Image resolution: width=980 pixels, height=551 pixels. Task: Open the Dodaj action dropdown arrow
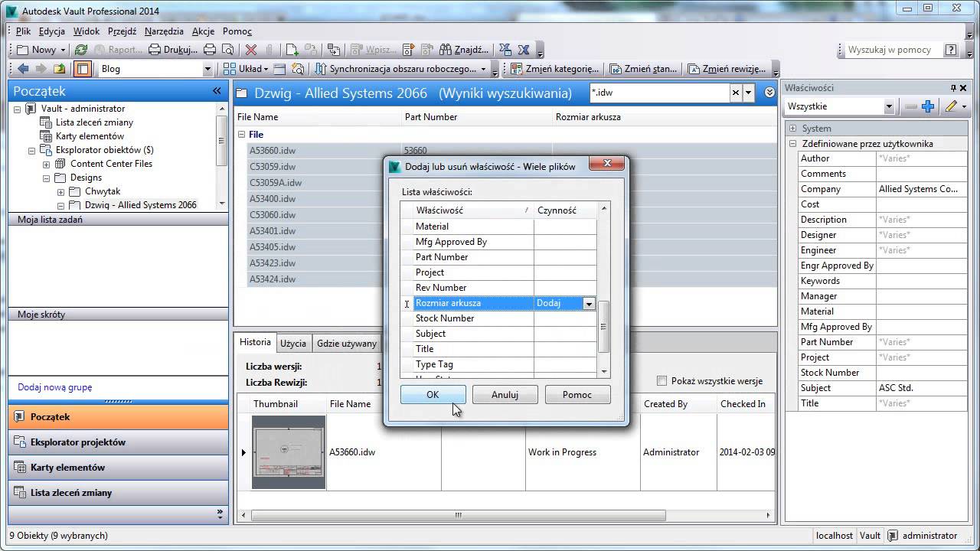click(x=589, y=304)
